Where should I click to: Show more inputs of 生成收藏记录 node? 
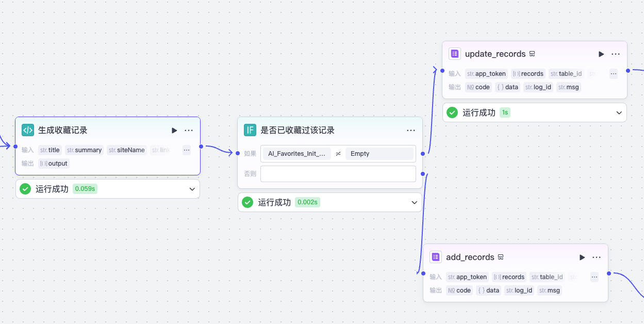click(186, 150)
